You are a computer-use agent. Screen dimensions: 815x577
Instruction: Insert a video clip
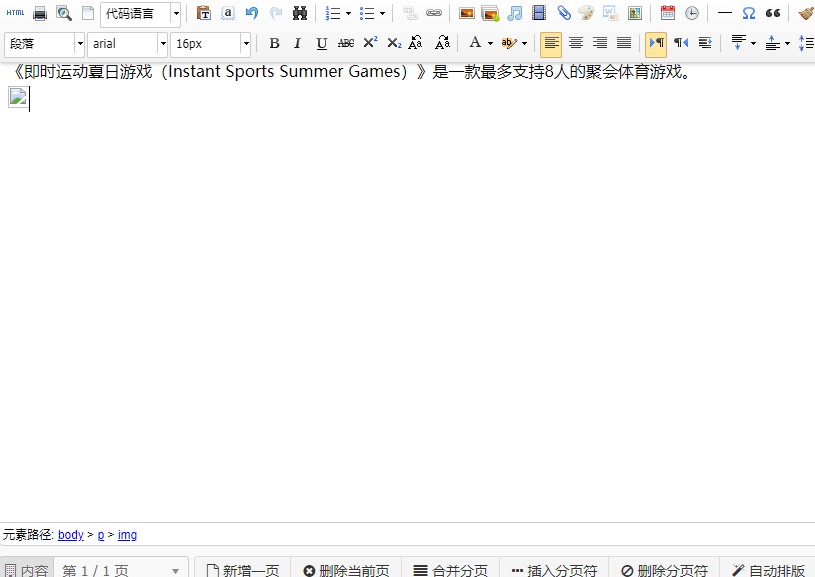[539, 13]
